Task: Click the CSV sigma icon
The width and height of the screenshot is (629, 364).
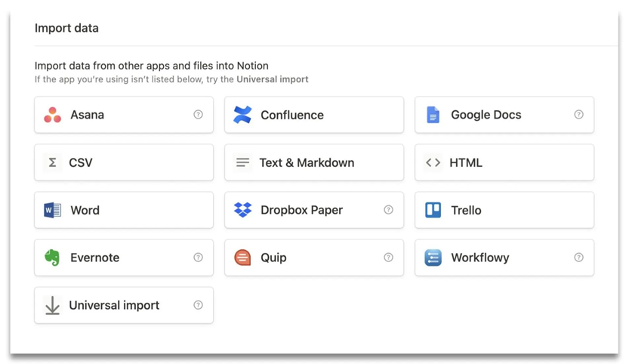Action: tap(53, 162)
